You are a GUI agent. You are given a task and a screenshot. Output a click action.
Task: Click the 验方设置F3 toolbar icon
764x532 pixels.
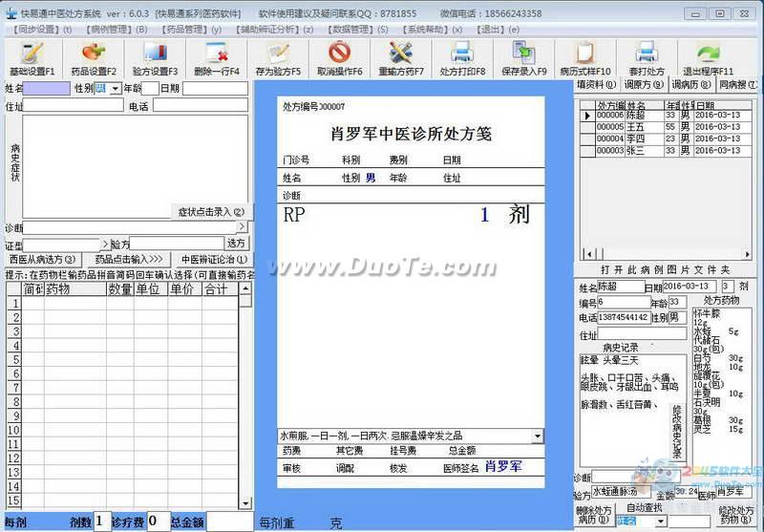[x=155, y=57]
